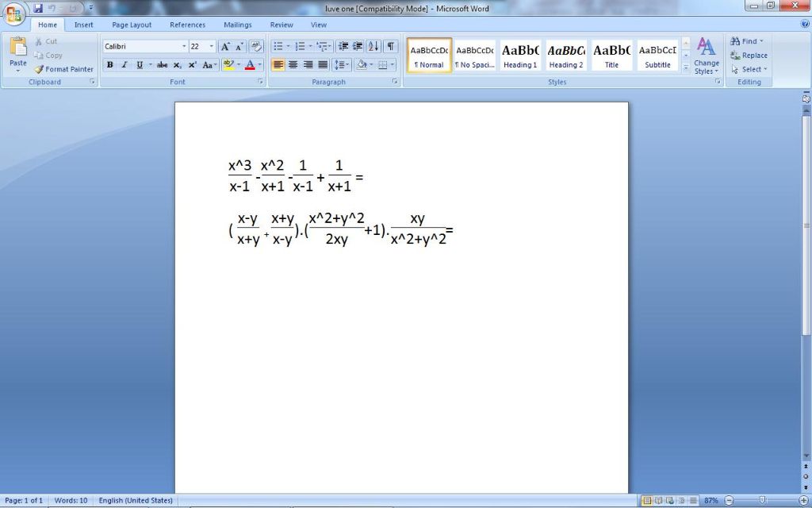Image resolution: width=812 pixels, height=508 pixels.
Task: Switch to Outline view
Action: click(x=681, y=500)
